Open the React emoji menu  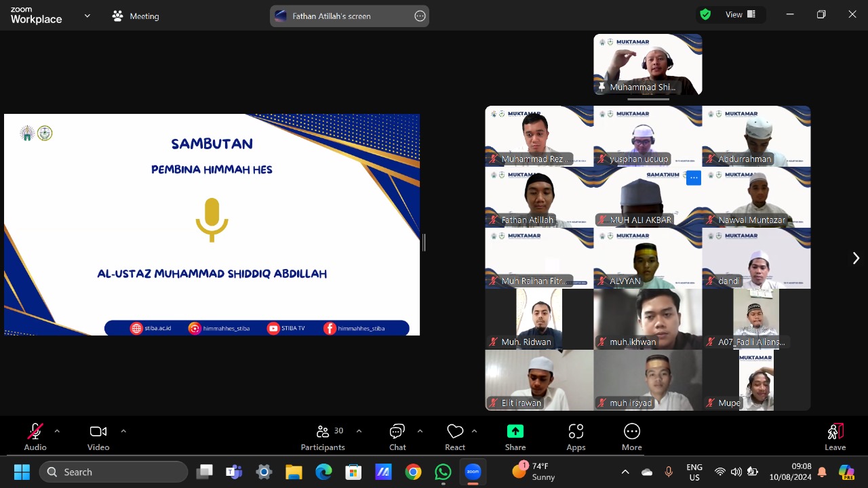pos(455,437)
